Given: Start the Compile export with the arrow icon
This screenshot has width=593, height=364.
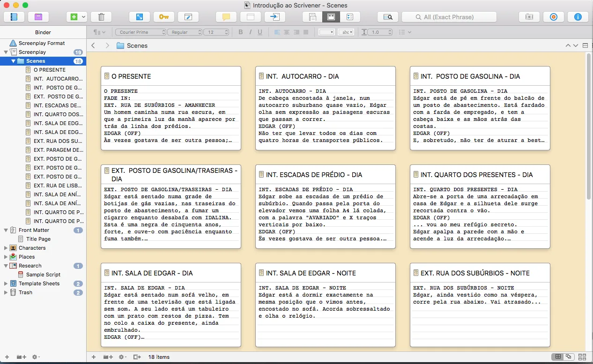Looking at the screenshot, I should [275, 16].
